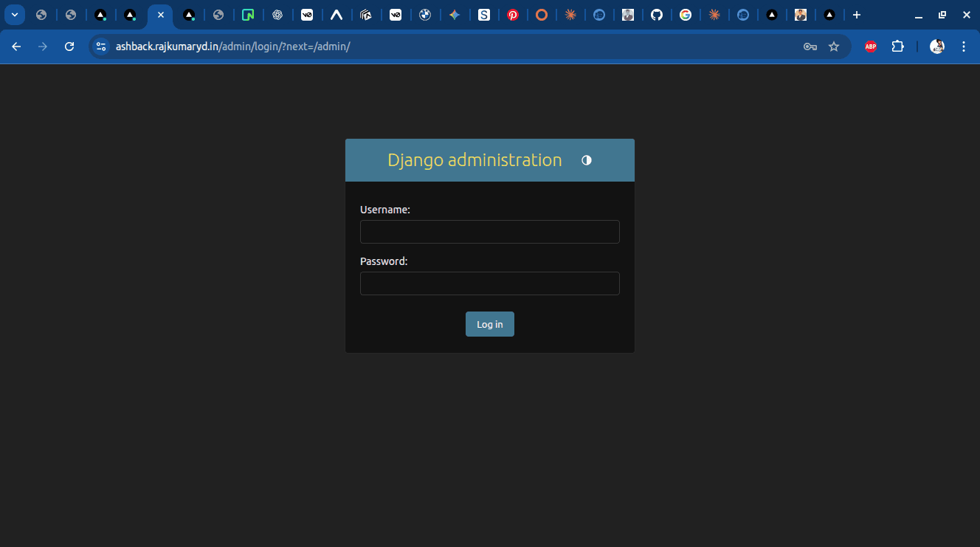Open the tab search dropdown arrow
The height and width of the screenshot is (547, 980).
pos(14,15)
